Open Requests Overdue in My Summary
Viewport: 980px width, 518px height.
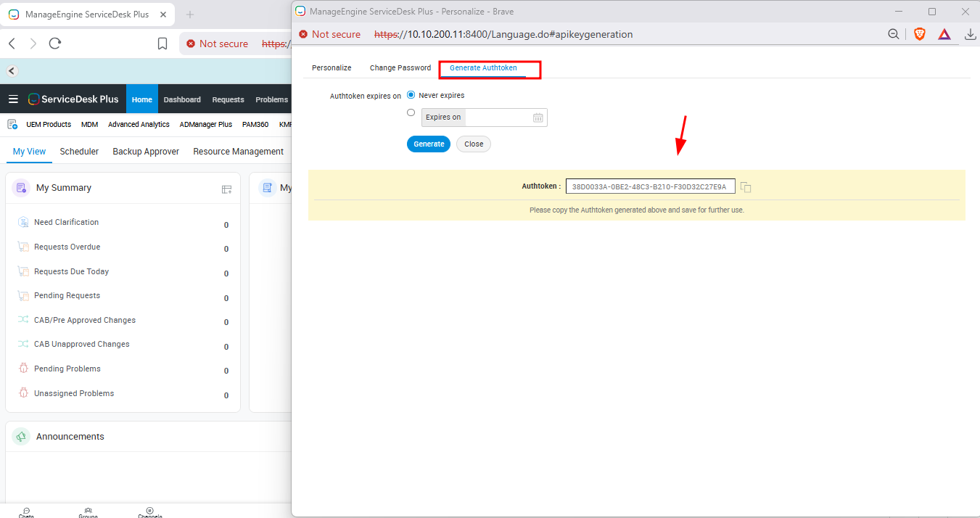[x=67, y=247]
